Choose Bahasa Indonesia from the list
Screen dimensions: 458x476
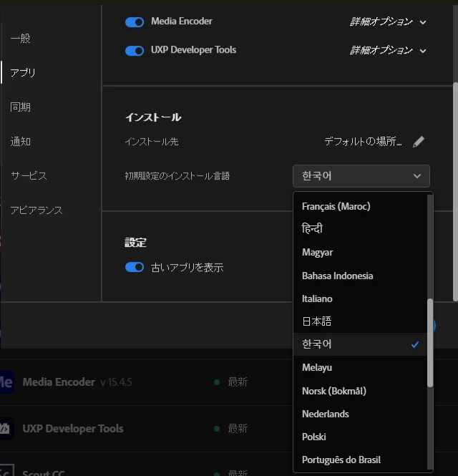point(360,276)
